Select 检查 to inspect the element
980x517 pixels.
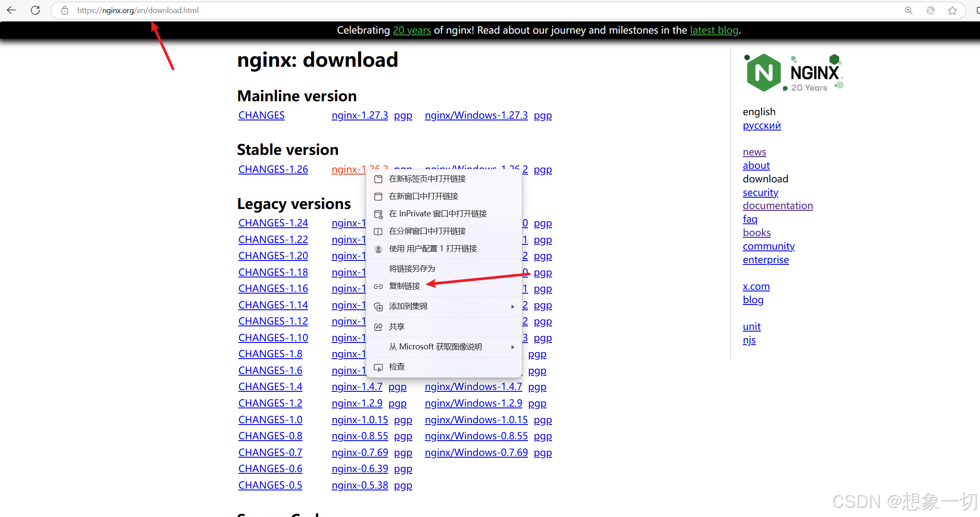pyautogui.click(x=397, y=366)
